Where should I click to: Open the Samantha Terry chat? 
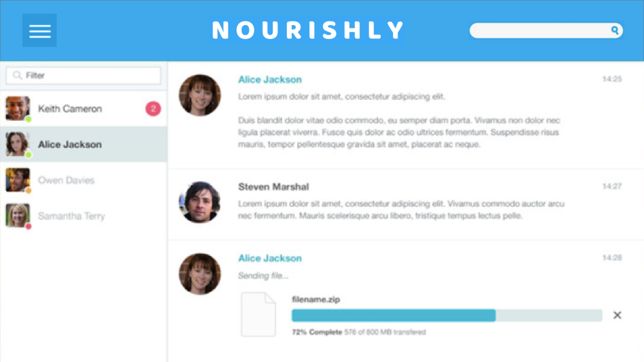tap(71, 216)
